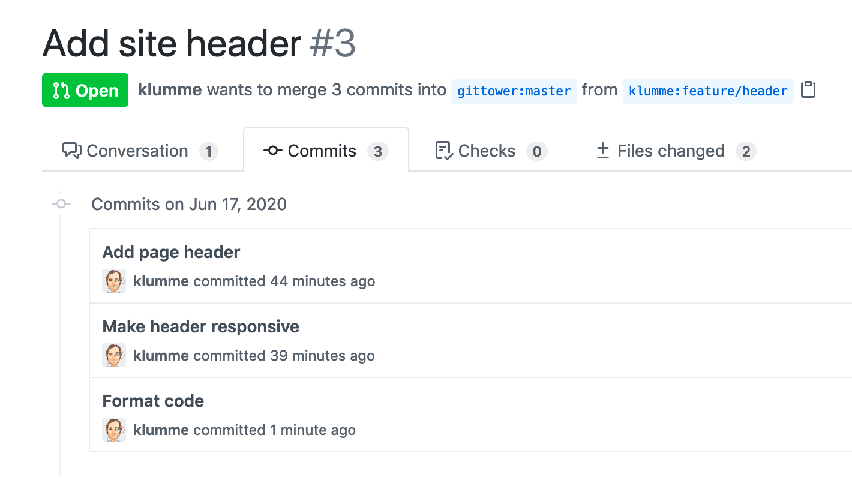Open the Add page header commit
The height and width of the screenshot is (504, 852).
pos(171,252)
